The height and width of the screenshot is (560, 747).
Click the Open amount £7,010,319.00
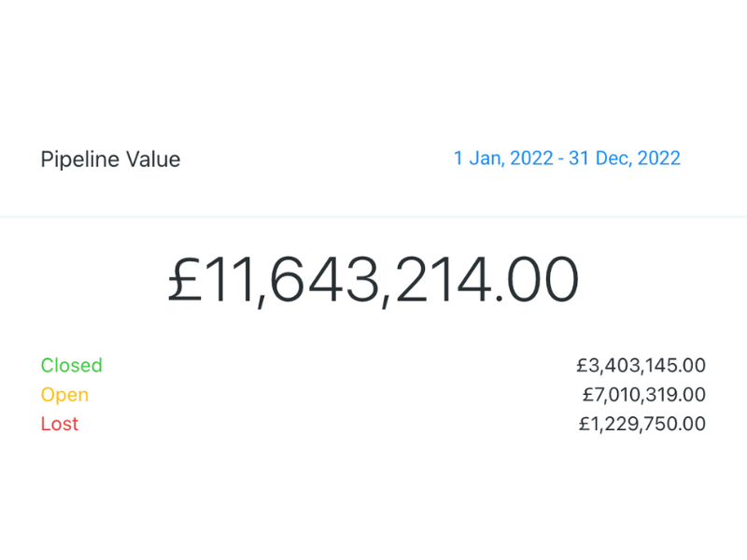coord(642,395)
